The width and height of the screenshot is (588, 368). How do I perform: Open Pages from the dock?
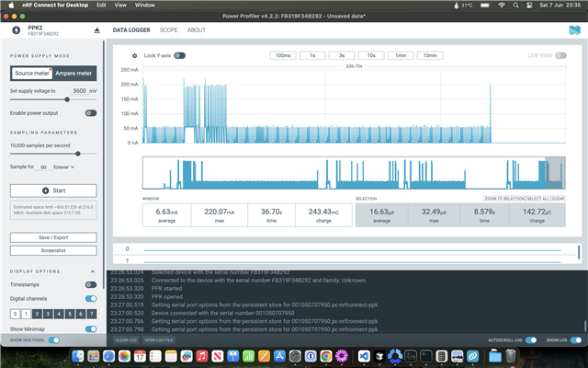[x=264, y=356]
